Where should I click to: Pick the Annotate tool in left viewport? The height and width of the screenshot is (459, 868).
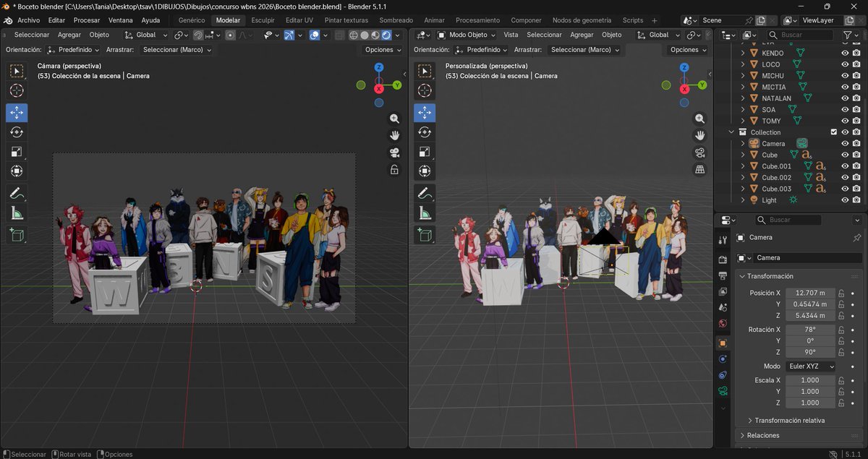tap(17, 193)
